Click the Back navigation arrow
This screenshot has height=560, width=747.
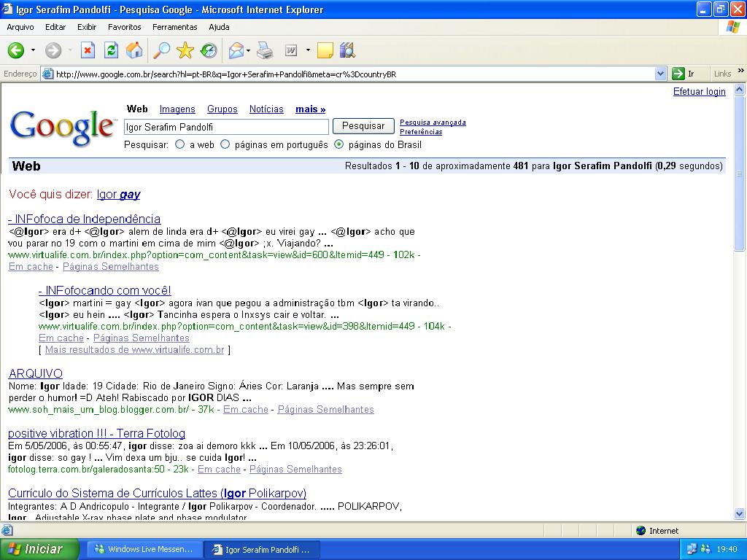click(15, 50)
